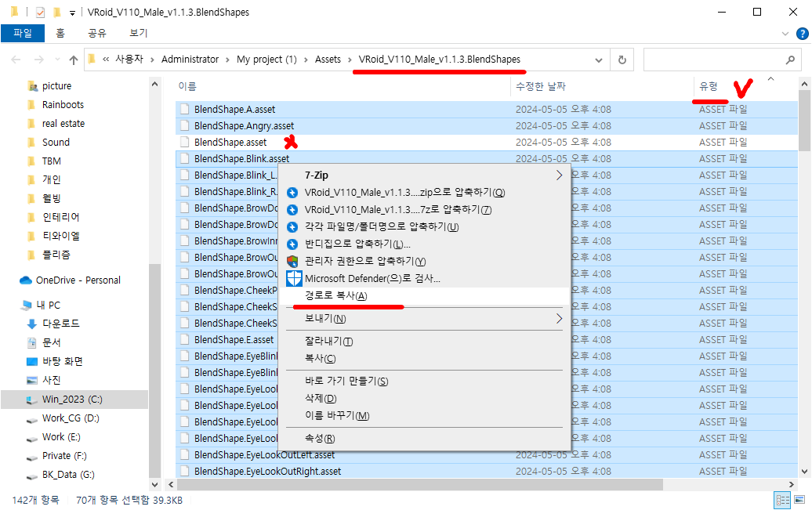812x510 pixels.
Task: Click Assets in address breadcrumb
Action: coord(328,60)
